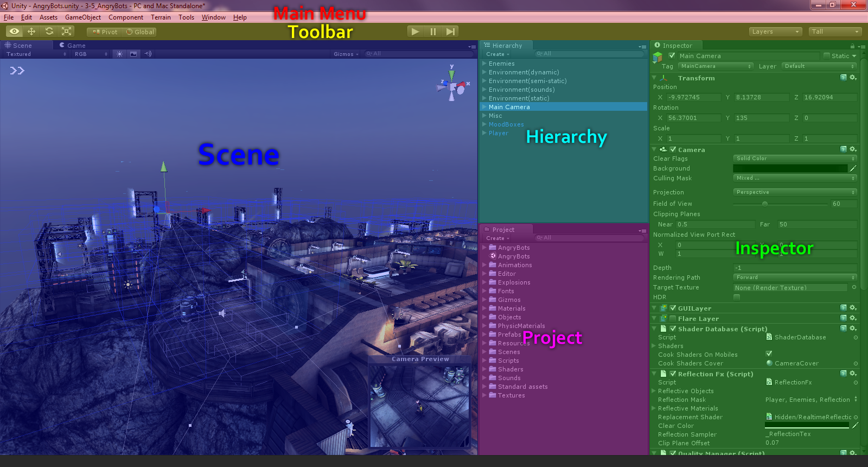The width and height of the screenshot is (868, 467).
Task: Open the Materials folder
Action: point(512,308)
